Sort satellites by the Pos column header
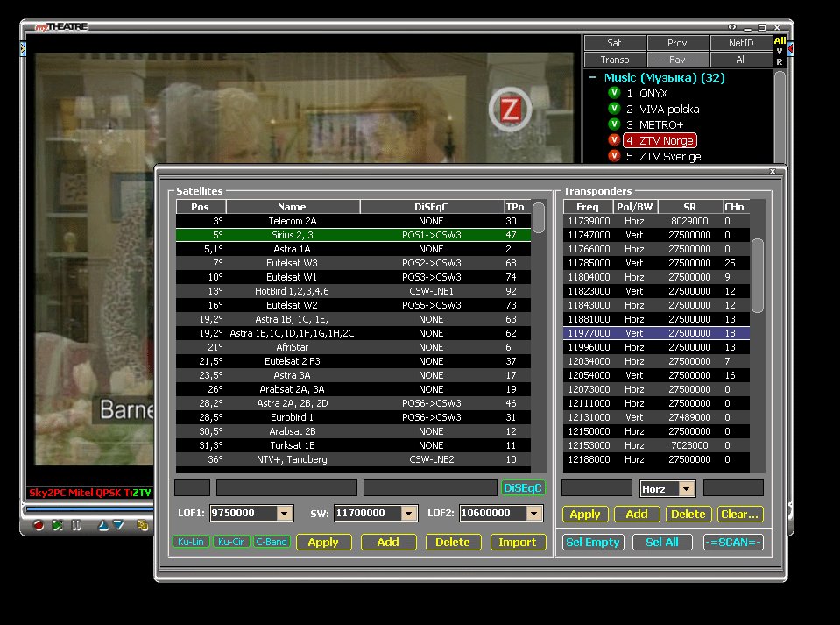This screenshot has width=840, height=625. coord(201,207)
